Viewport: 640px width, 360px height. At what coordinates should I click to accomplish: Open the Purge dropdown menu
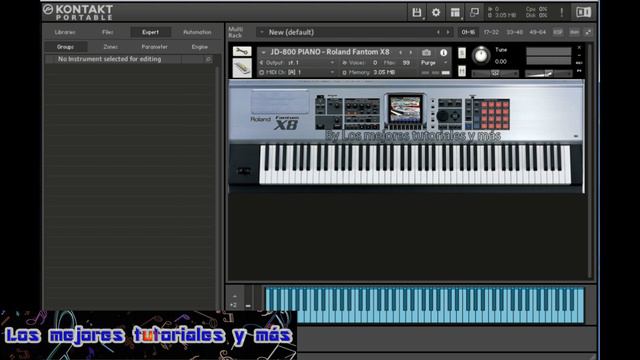click(434, 63)
